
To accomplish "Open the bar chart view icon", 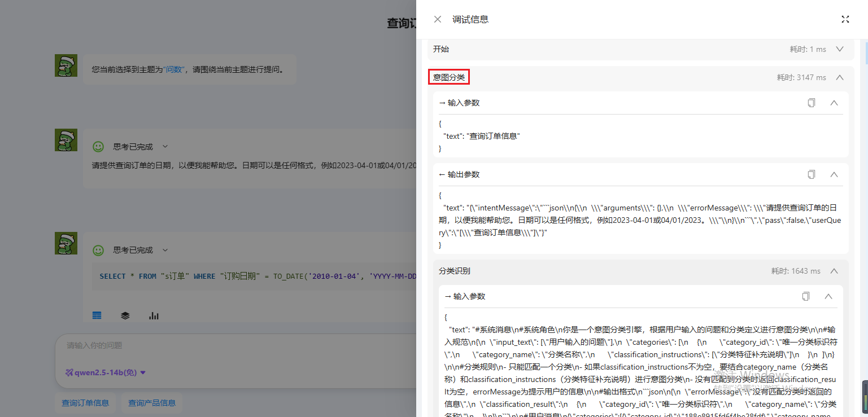I will pyautogui.click(x=154, y=316).
